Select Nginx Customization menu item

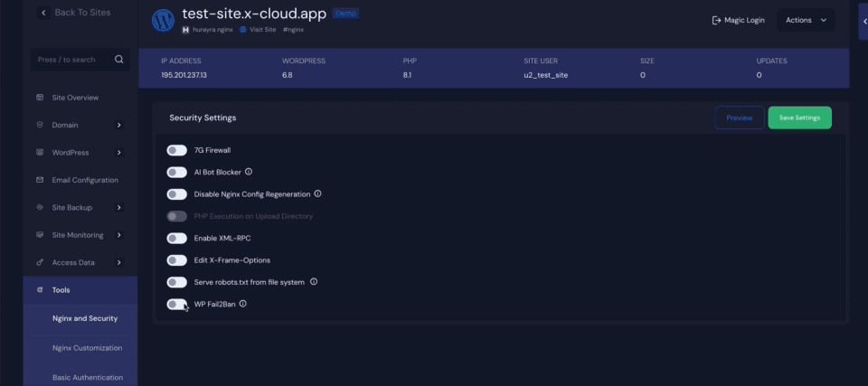(87, 348)
